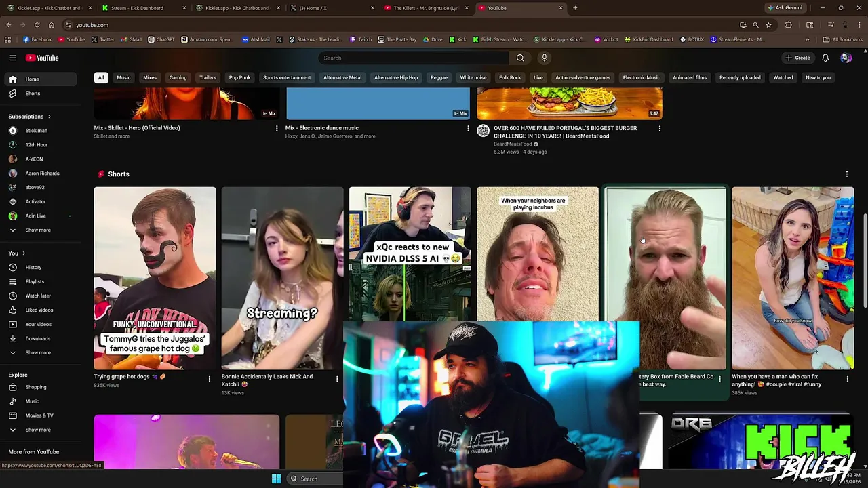Switch to the Stream - Kick Dashboard tab
Viewport: 868px width, 488px height.
click(x=143, y=8)
